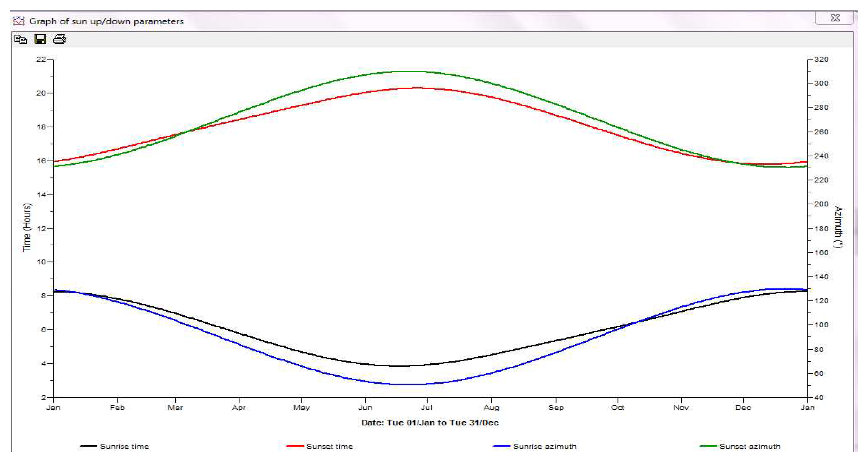Click the Save graph floppy disk icon

40,40
